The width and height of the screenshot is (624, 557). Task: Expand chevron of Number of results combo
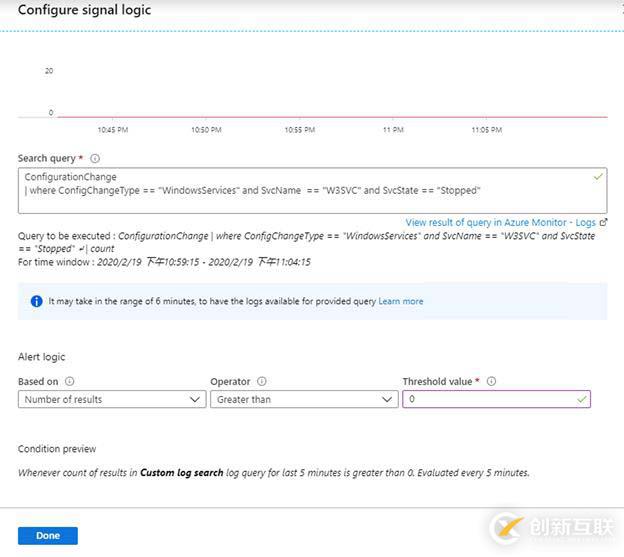(195, 399)
